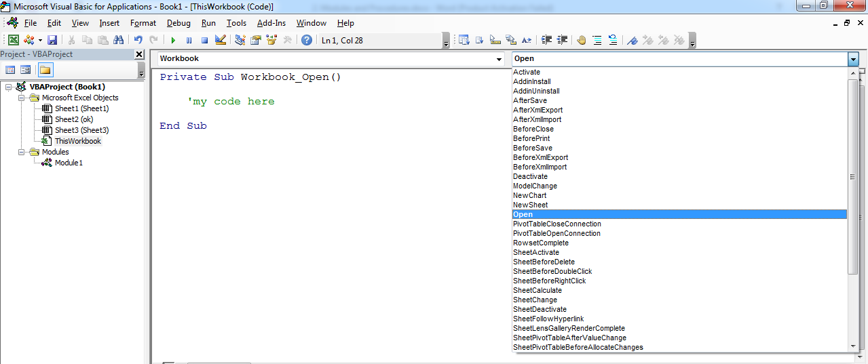Switch to Microsoft Excel view icon
The height and width of the screenshot is (364, 868).
[14, 40]
